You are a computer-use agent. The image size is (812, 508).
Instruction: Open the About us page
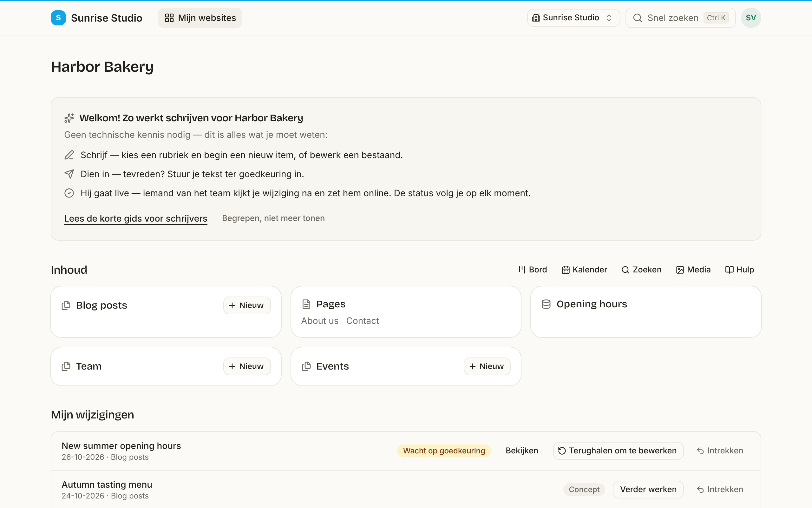click(x=320, y=321)
